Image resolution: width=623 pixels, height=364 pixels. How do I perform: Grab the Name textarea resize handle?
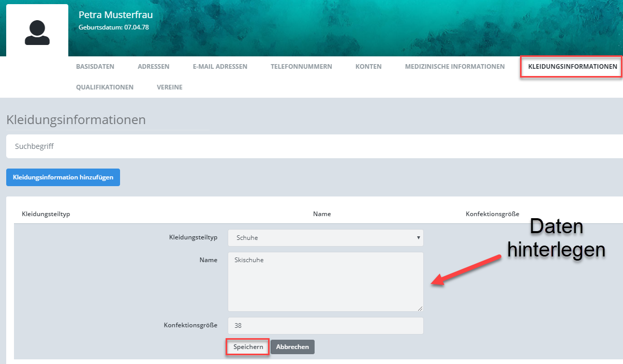[x=420, y=308]
